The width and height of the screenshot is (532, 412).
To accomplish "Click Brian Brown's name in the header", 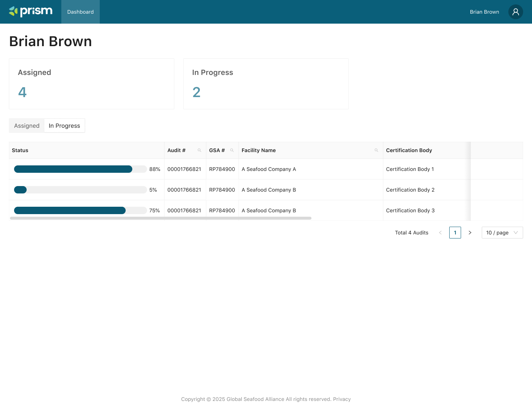I will [x=484, y=12].
